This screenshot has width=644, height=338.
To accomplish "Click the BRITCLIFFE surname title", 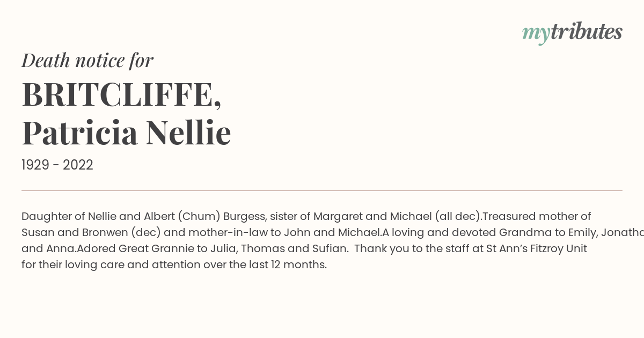I will coord(121,95).
